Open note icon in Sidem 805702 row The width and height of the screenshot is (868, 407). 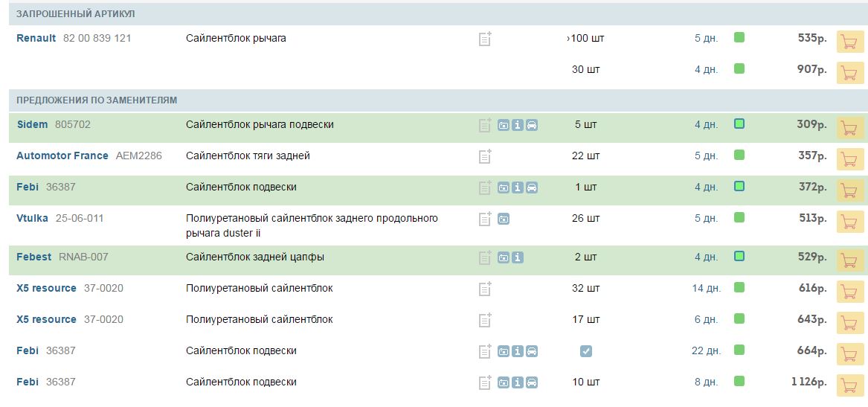(485, 125)
